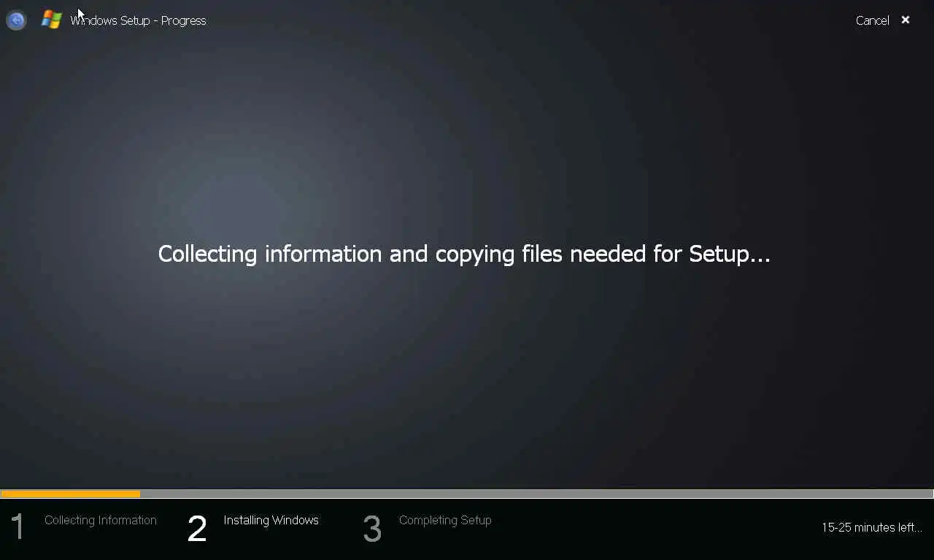Click the highlighted step number 2
Image resolution: width=934 pixels, height=560 pixels.
pos(197,529)
